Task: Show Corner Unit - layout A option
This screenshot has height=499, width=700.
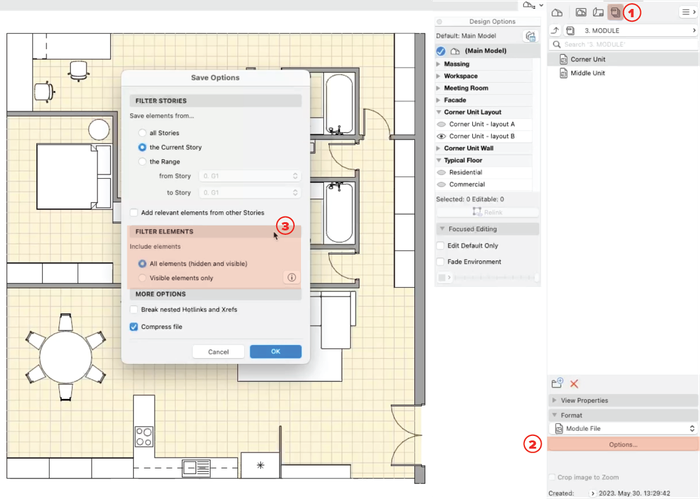Action: (442, 124)
